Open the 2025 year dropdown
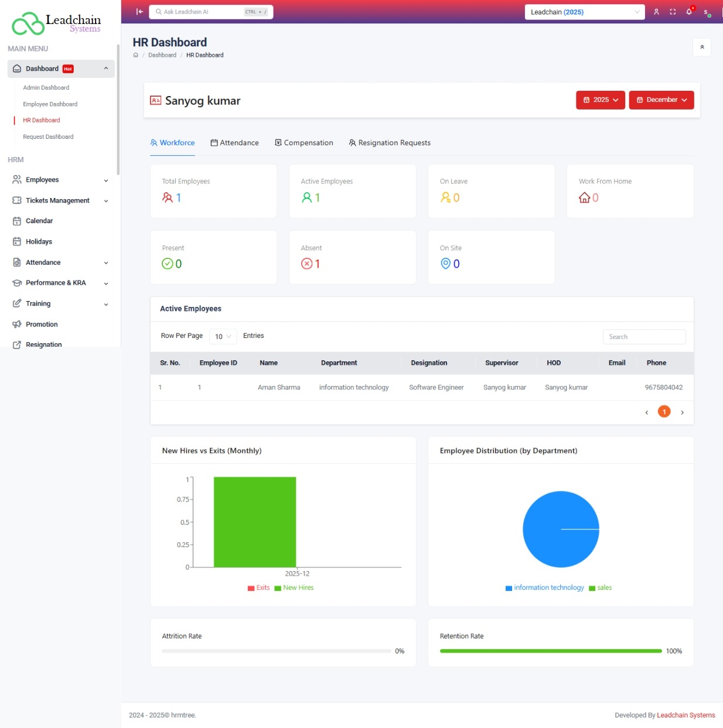This screenshot has width=723, height=728. point(600,100)
